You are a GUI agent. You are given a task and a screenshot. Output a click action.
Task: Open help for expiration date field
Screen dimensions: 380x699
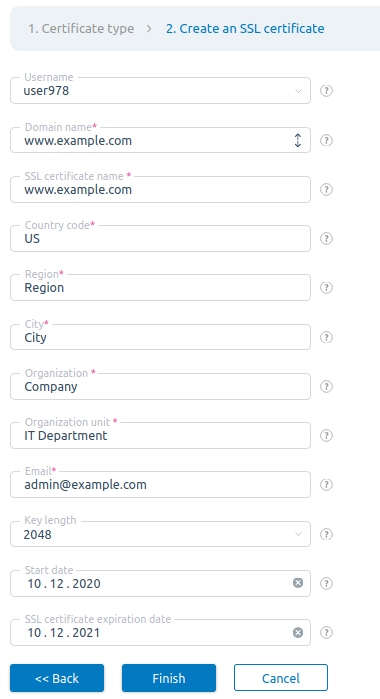coord(326,633)
